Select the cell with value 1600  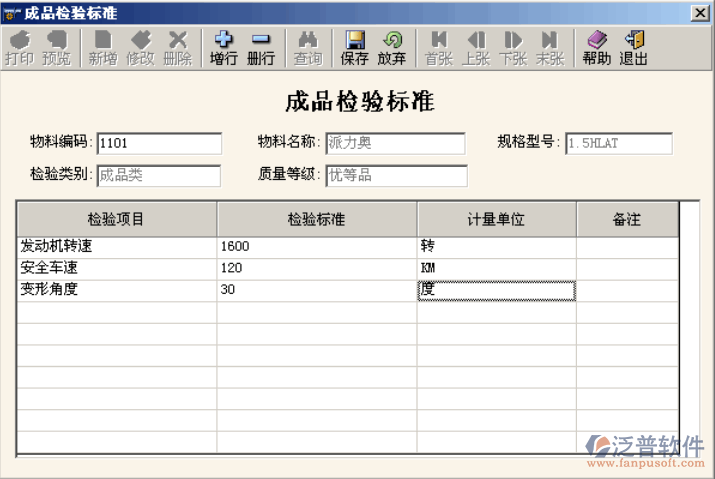click(316, 246)
